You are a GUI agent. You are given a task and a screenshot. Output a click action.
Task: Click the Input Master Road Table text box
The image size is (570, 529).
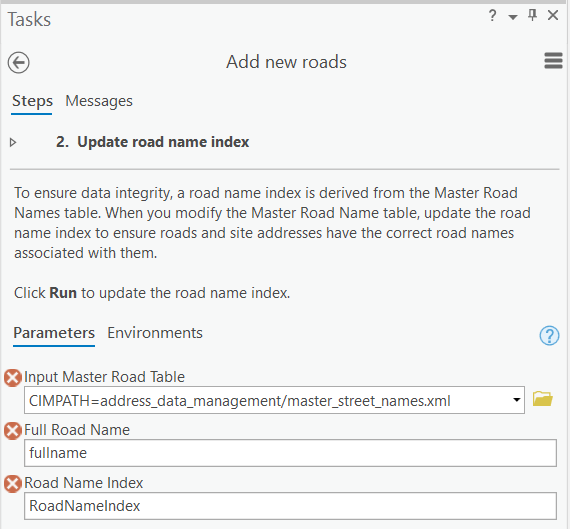267,400
